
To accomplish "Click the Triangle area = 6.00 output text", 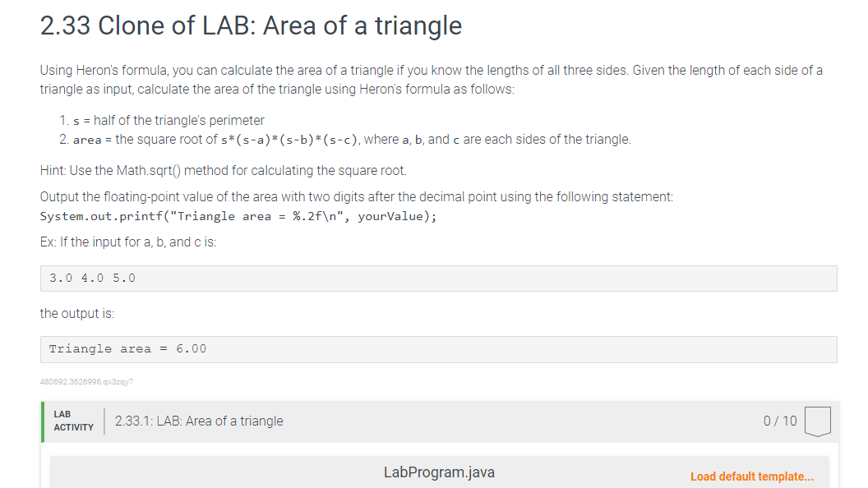I will point(130,348).
